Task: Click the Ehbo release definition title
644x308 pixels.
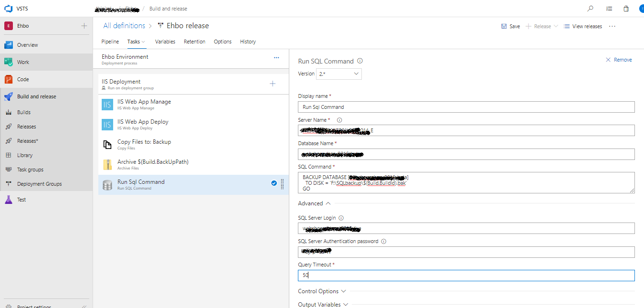Action: [188, 26]
